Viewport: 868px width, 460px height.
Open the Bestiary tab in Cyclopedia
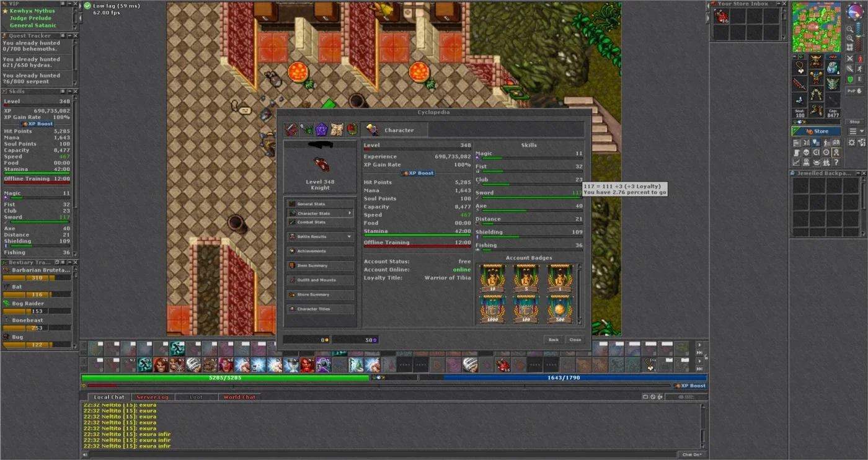point(306,130)
